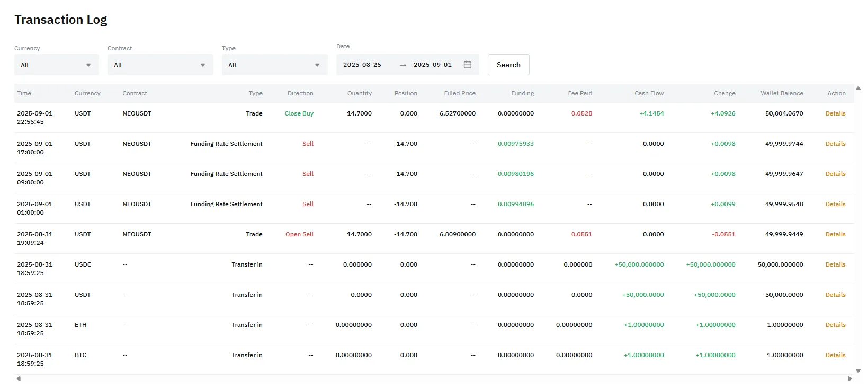View Details of the Open Sell trade
868x389 pixels.
(x=835, y=234)
